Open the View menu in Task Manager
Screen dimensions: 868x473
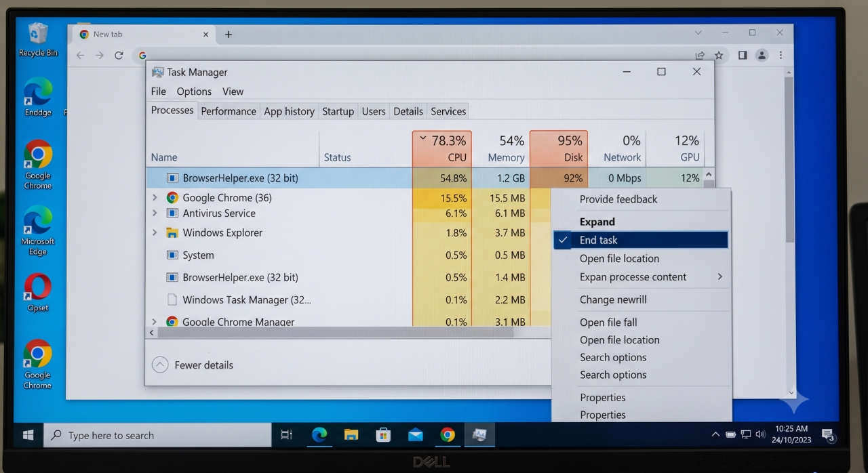[233, 91]
